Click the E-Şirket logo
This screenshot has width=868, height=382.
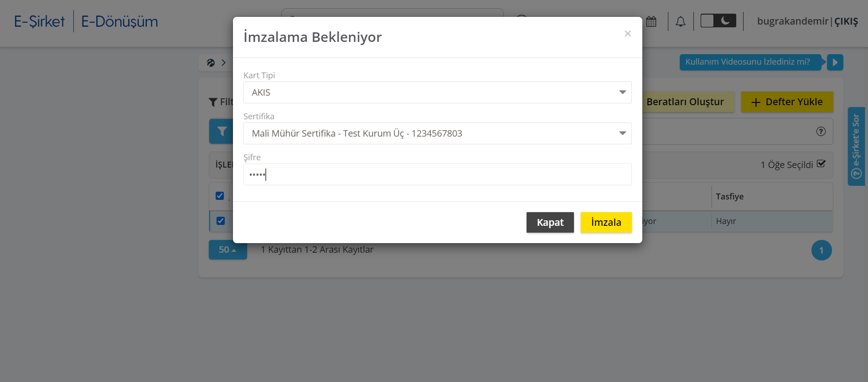point(39,21)
